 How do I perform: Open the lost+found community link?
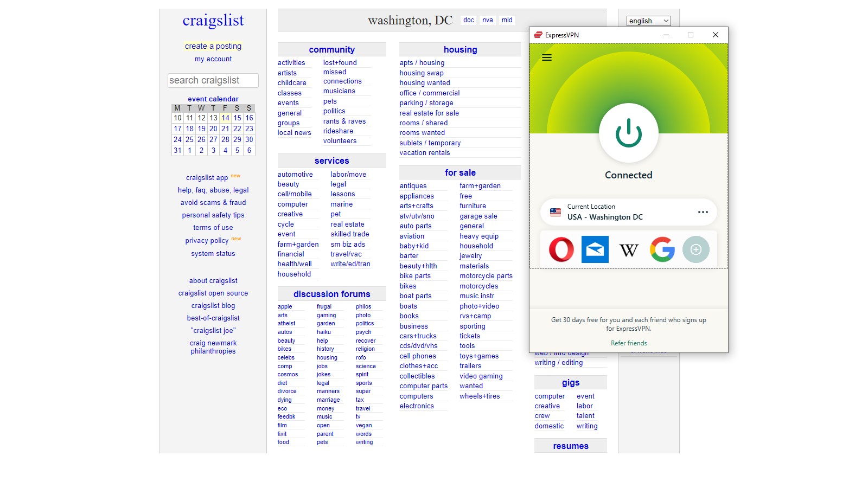340,63
